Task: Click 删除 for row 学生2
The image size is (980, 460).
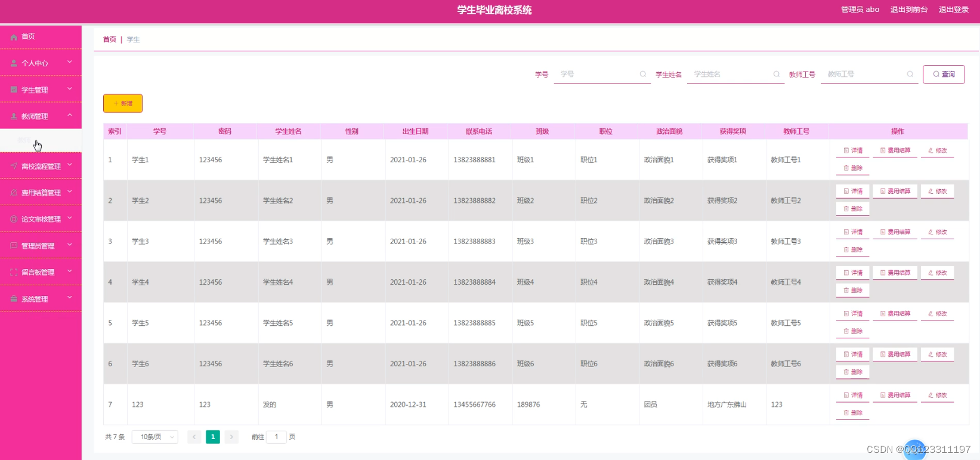Action: click(853, 209)
